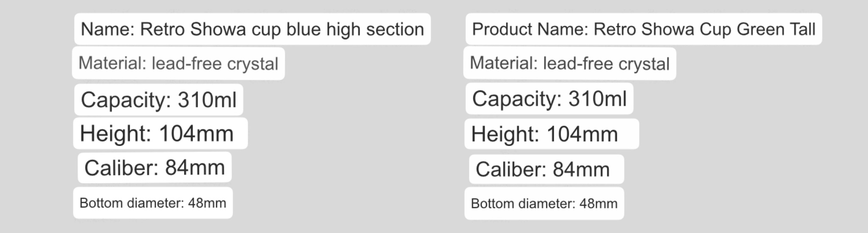Click the left Height: 104mm label
The image size is (868, 233).
pos(160,133)
